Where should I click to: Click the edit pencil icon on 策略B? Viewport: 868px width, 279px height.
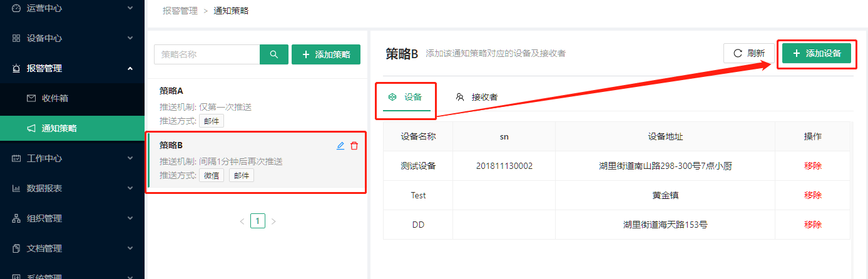point(340,146)
